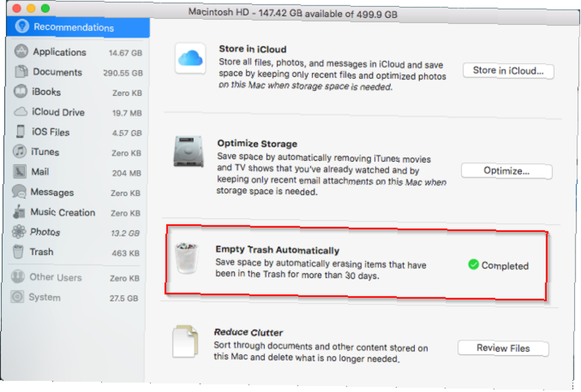Click the Store in iCloud button

click(508, 71)
